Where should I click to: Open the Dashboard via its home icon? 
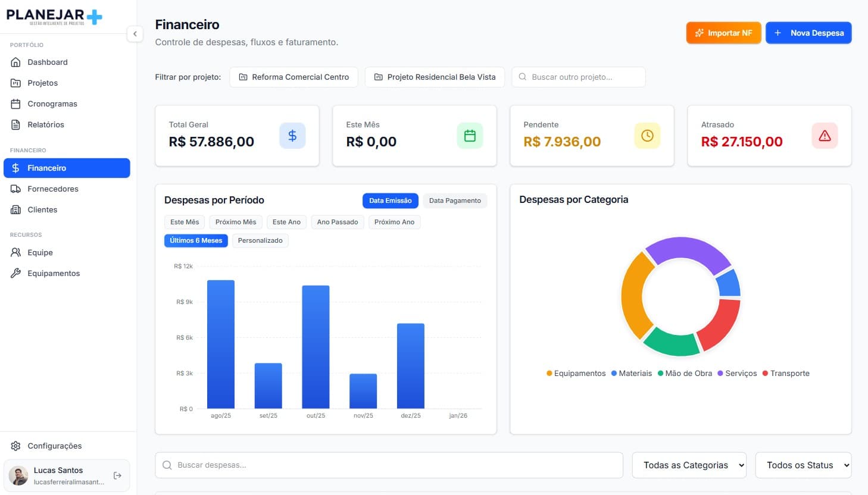16,62
